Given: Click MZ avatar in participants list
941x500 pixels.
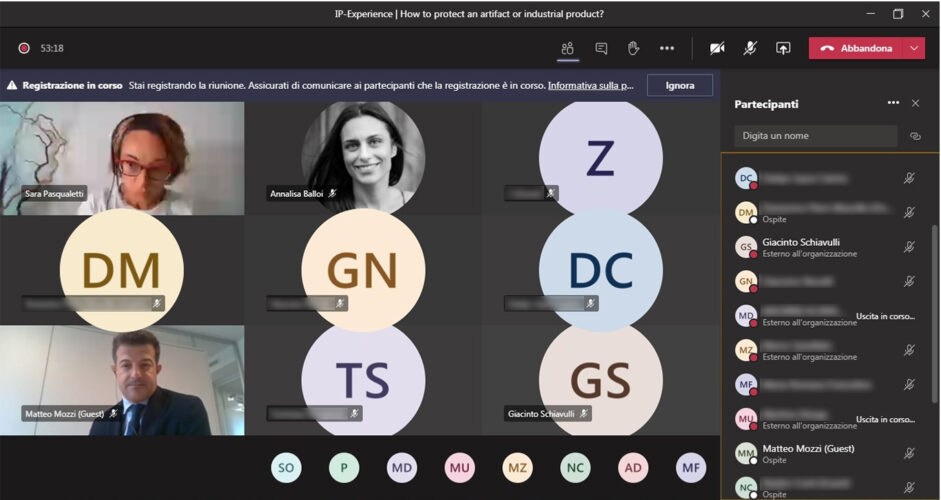Looking at the screenshot, I should pyautogui.click(x=746, y=350).
